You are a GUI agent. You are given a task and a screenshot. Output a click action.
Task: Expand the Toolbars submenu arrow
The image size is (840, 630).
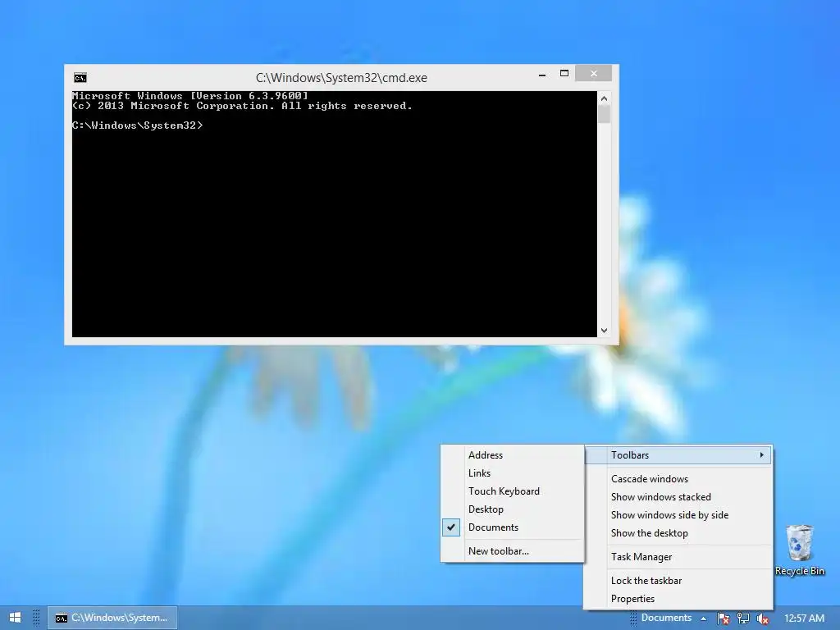tap(761, 454)
